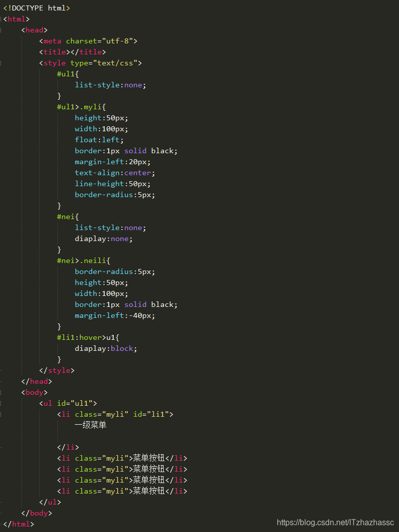Image resolution: width=399 pixels, height=532 pixels.
Task: Click the text-align:center; declaration
Action: coord(115,173)
